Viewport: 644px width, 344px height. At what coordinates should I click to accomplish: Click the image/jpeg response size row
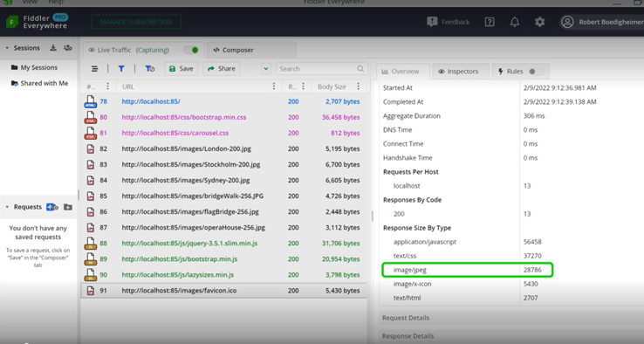(468, 270)
